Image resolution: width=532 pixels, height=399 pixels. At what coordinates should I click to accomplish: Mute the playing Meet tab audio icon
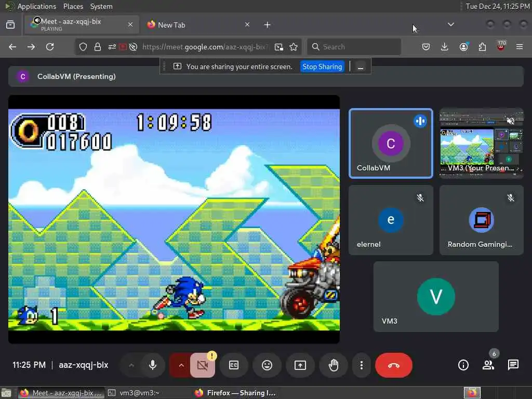click(37, 21)
